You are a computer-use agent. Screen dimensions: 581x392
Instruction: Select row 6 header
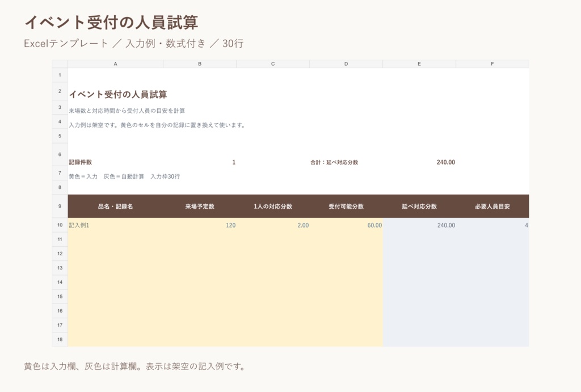coord(60,154)
